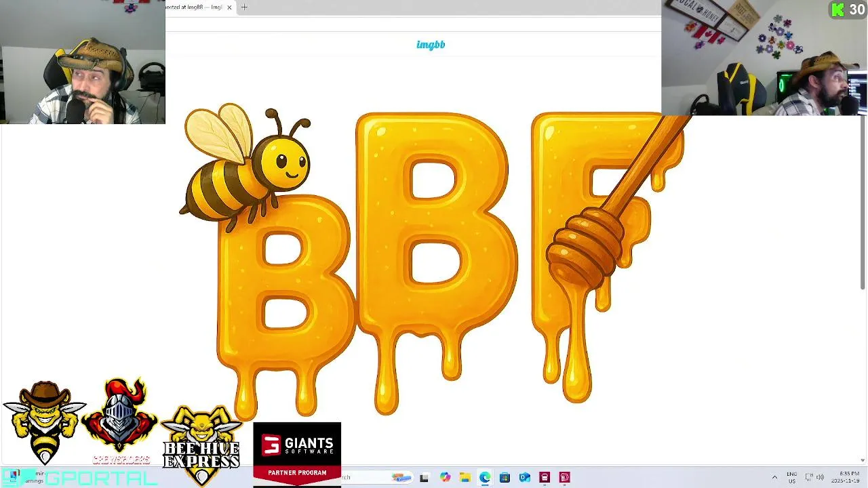This screenshot has width=868, height=488.
Task: Open a new browser tab
Action: click(244, 7)
